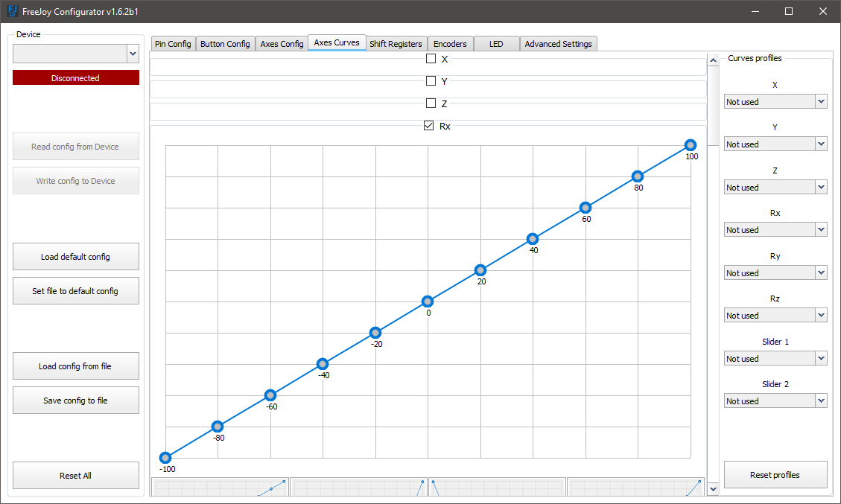Select the curve point labeled 60

(x=585, y=208)
